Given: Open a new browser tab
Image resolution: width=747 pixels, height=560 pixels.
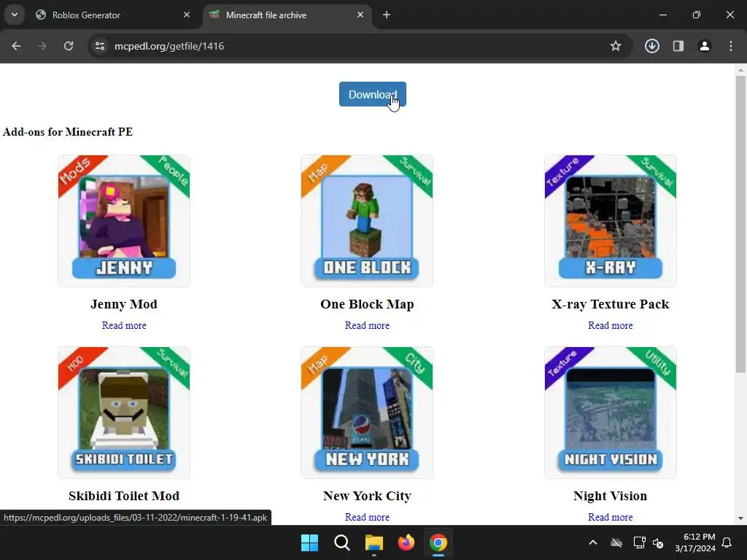Looking at the screenshot, I should [x=387, y=15].
